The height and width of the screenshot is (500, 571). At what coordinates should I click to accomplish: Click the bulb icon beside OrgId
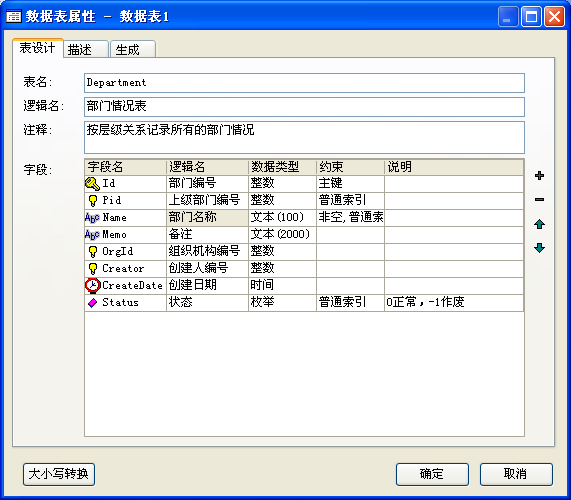(93, 252)
